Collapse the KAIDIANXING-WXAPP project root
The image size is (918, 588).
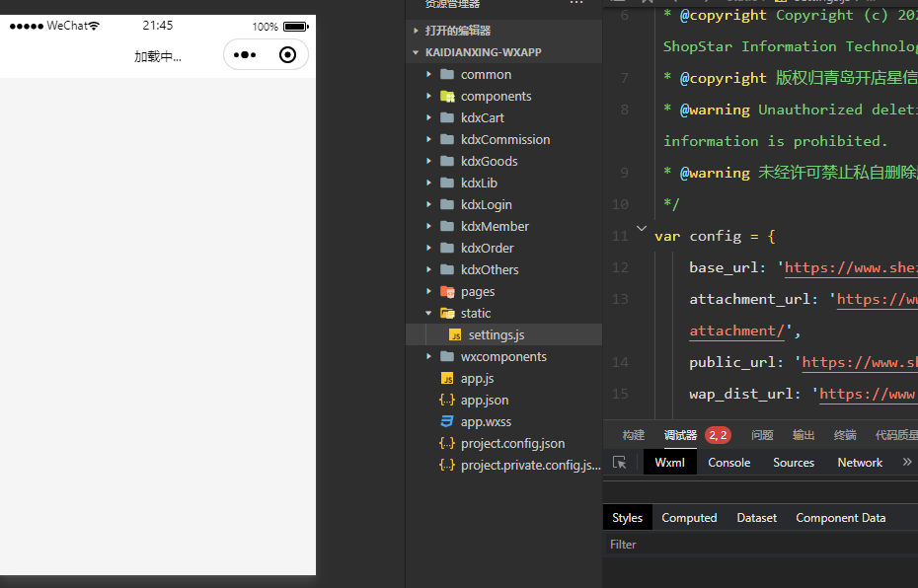point(416,52)
